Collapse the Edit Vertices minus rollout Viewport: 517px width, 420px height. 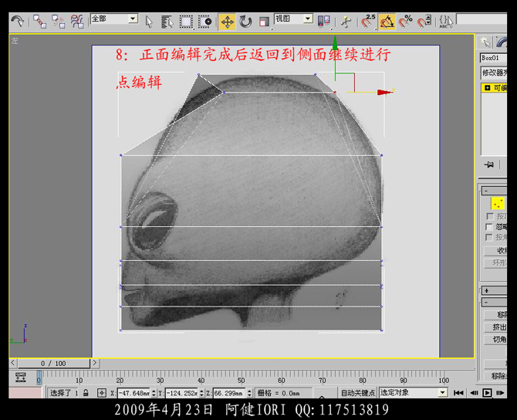[x=495, y=302]
